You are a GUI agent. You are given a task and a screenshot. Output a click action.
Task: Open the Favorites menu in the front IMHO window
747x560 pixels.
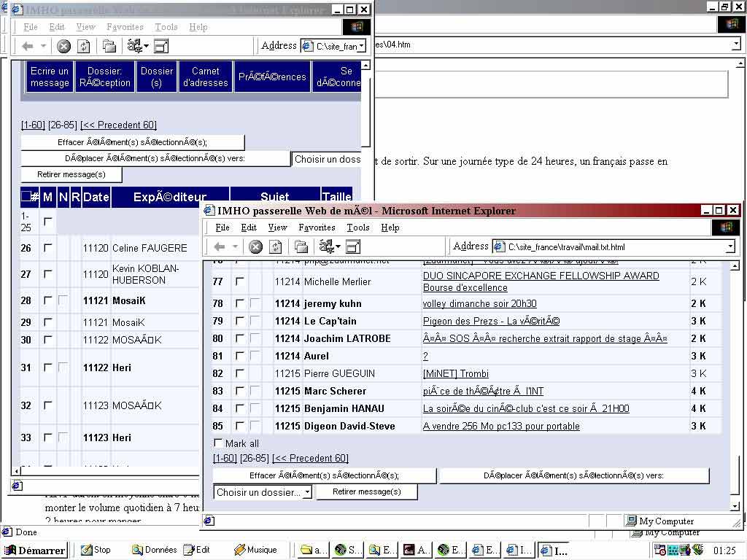317,227
